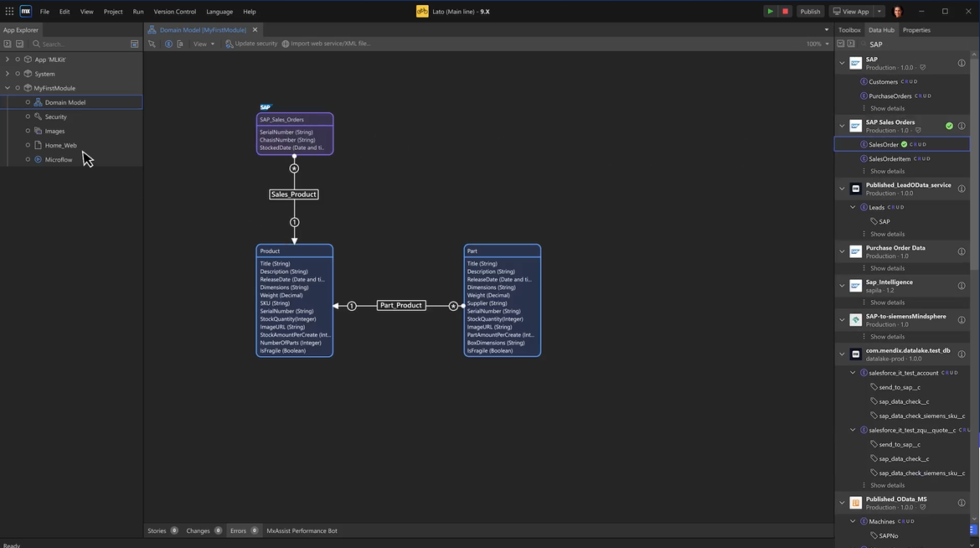Open the Errors tab at the bottom
The width and height of the screenshot is (980, 548).
(x=244, y=530)
